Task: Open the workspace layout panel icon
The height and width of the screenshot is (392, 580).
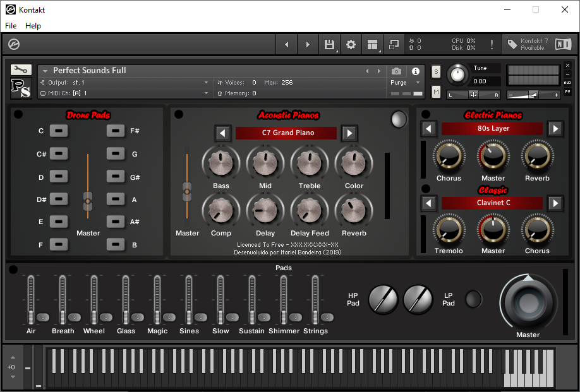Action: [x=372, y=44]
